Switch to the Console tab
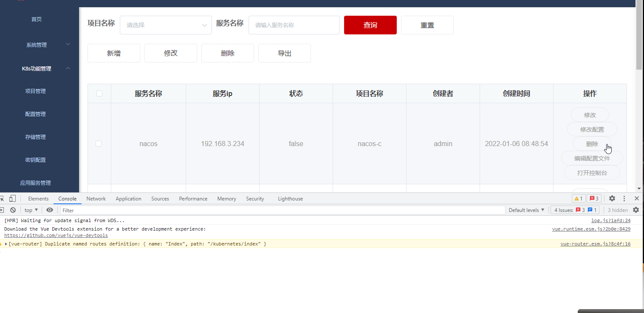 pos(68,198)
